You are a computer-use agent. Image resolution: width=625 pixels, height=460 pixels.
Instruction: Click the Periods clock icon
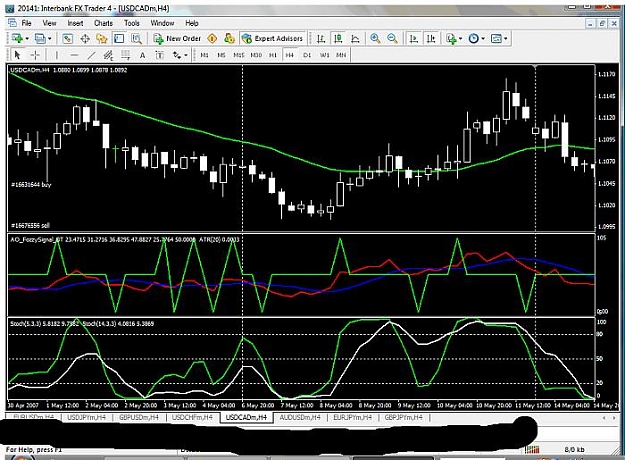(x=474, y=38)
